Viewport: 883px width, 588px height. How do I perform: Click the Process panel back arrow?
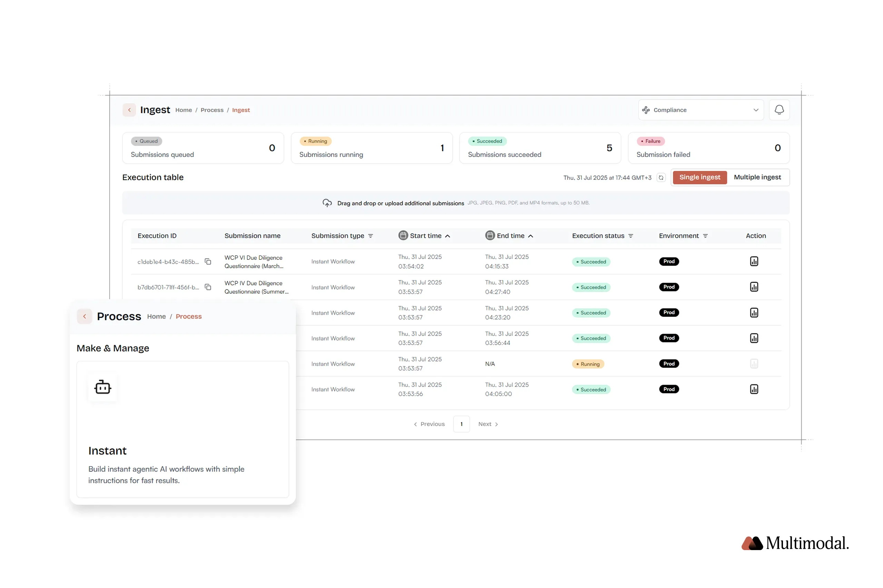85,316
